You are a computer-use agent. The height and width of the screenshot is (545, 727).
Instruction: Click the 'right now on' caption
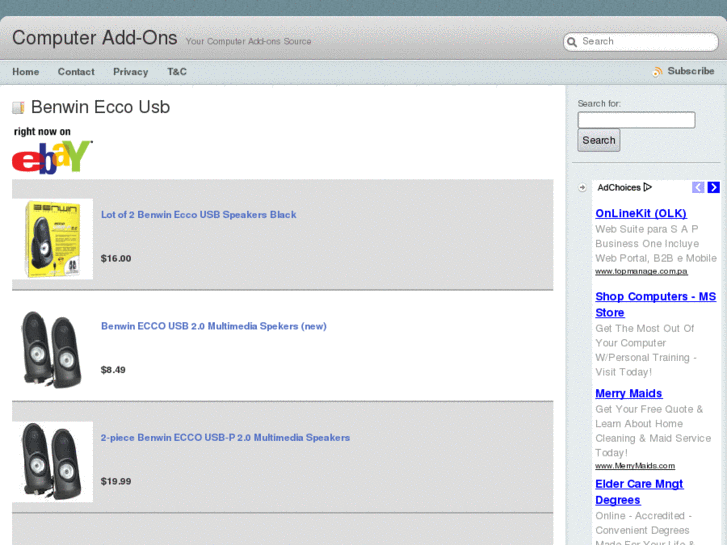click(42, 132)
